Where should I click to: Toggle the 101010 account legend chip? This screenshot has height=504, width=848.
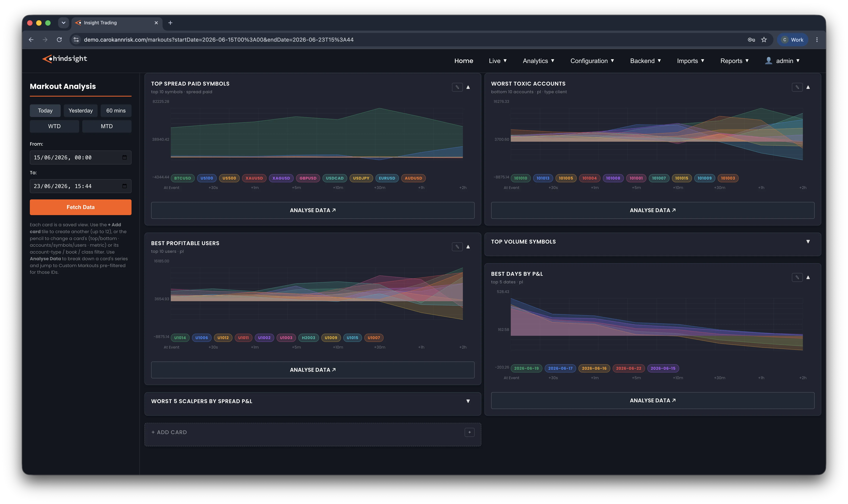pos(520,178)
